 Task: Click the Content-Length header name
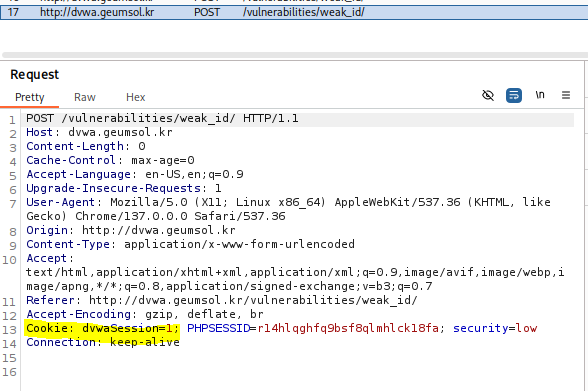coord(75,146)
